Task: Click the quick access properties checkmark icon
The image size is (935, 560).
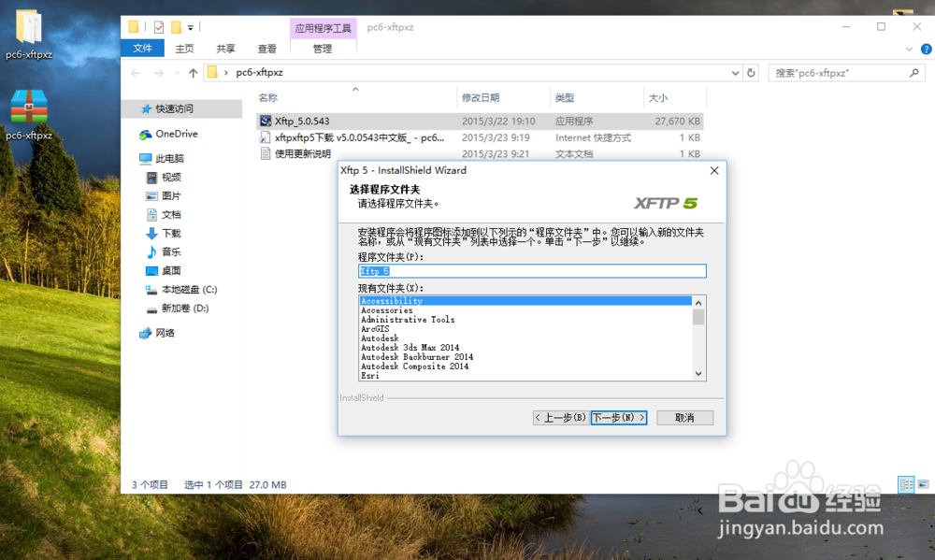Action: (x=159, y=27)
